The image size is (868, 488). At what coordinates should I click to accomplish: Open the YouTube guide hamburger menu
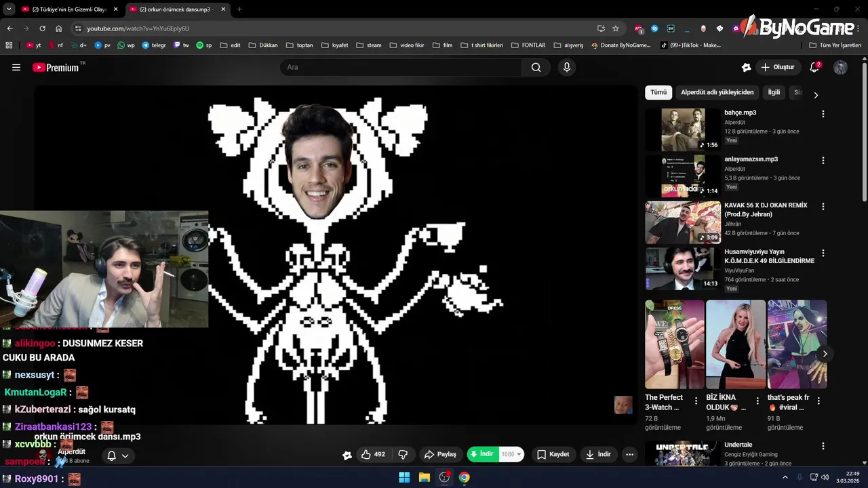tap(16, 67)
